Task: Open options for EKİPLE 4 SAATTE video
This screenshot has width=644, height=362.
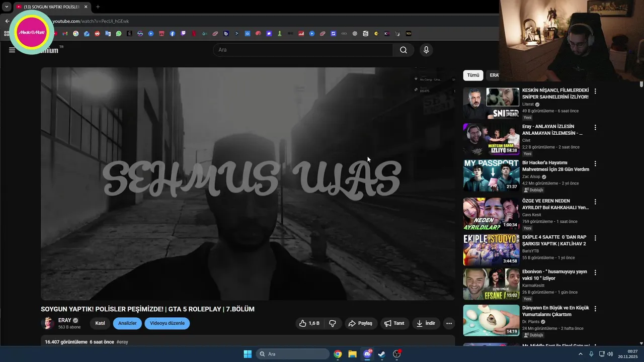Action: tap(595, 238)
